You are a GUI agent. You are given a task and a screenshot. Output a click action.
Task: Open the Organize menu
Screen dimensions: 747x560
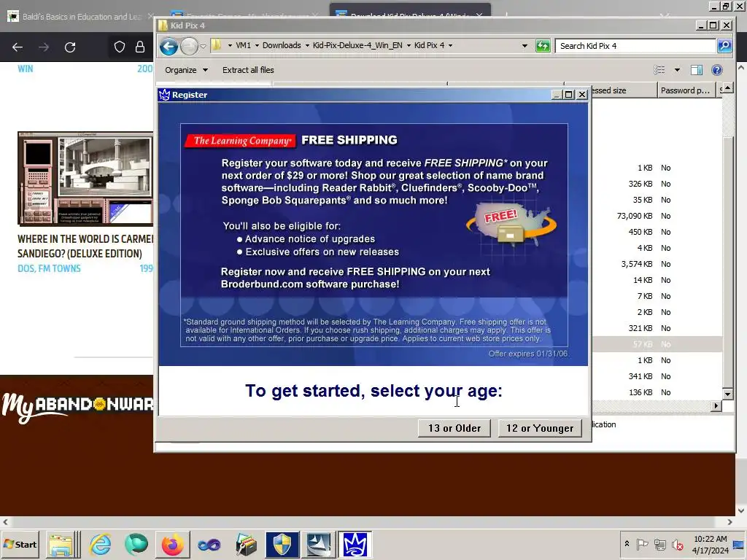(186, 70)
